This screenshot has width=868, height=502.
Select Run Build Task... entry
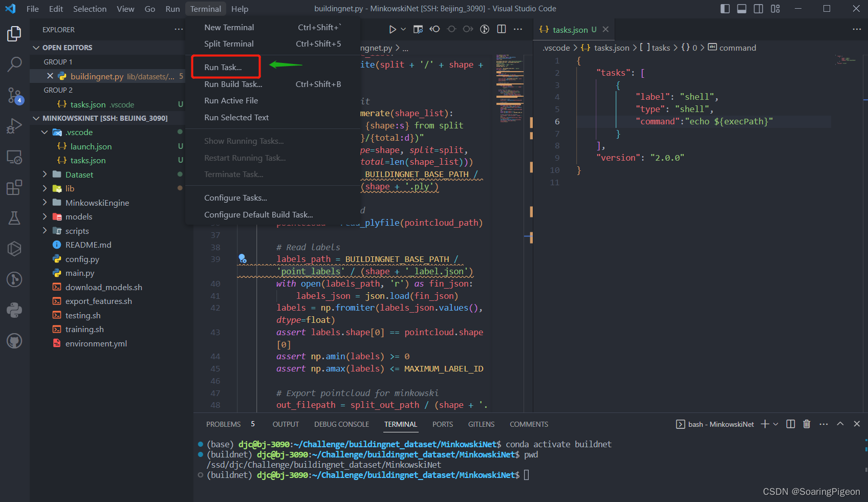coord(273,84)
